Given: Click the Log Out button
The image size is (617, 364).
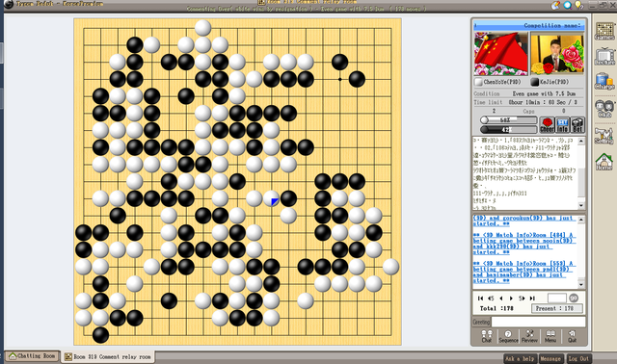Looking at the screenshot, I should pos(578,358).
